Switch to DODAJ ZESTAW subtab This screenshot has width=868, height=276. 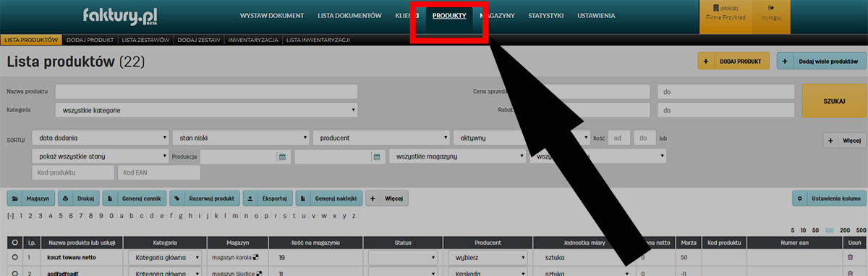(x=198, y=40)
